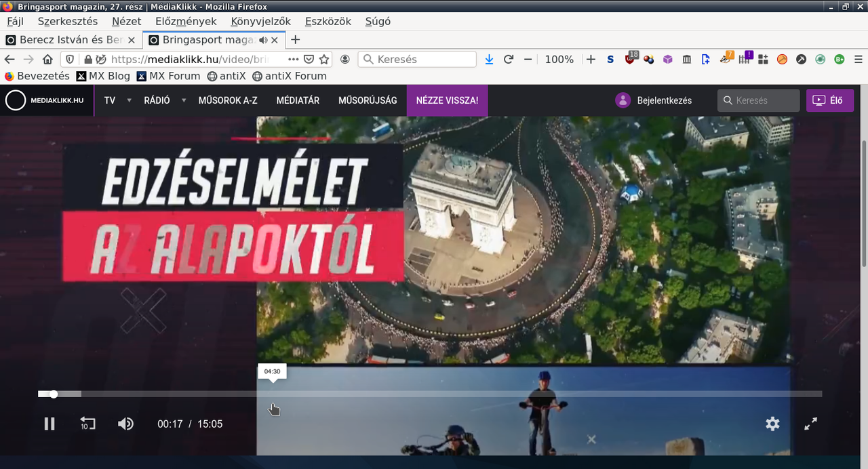Screen dimensions: 868x469
Task: Open the Fájl menu
Action: [x=15, y=21]
